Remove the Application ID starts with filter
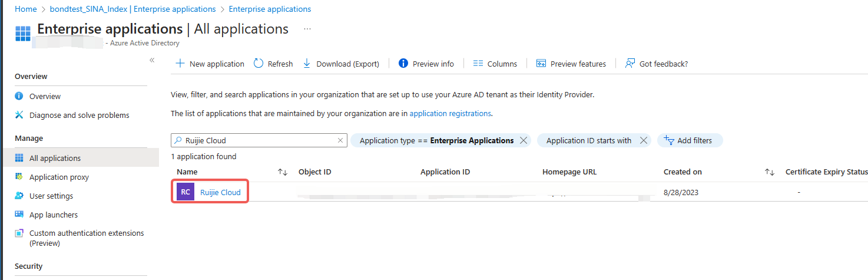The height and width of the screenshot is (280, 868). [644, 140]
